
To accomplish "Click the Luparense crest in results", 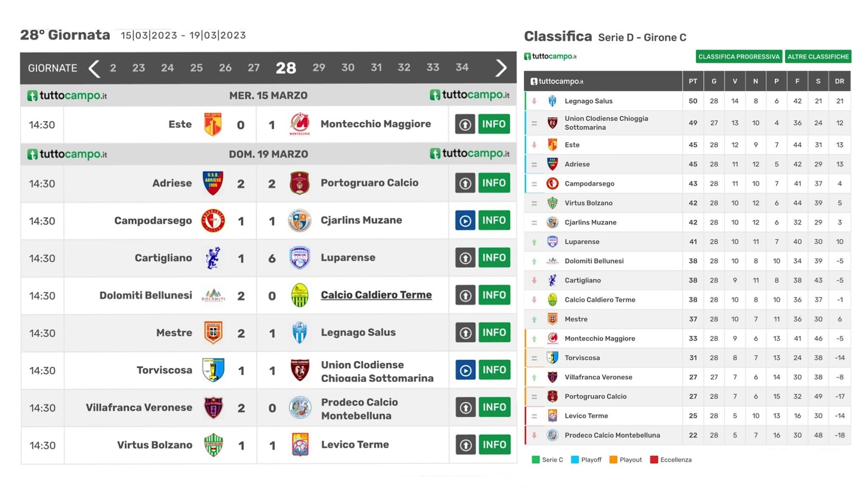I will pyautogui.click(x=299, y=258).
